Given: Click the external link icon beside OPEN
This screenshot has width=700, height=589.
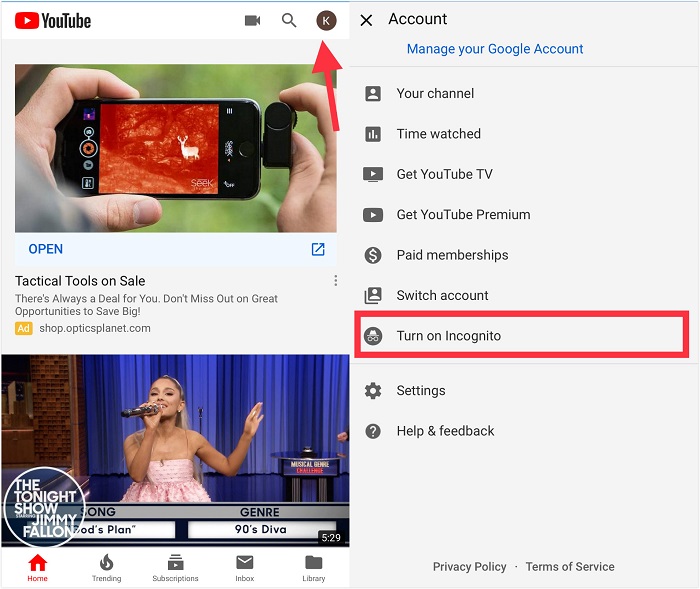Looking at the screenshot, I should [318, 249].
